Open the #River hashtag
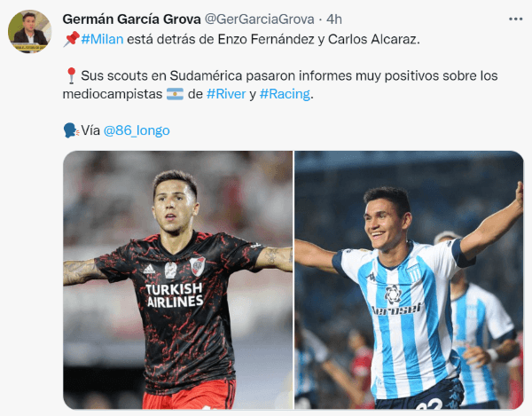This screenshot has height=416, width=532. 226,94
